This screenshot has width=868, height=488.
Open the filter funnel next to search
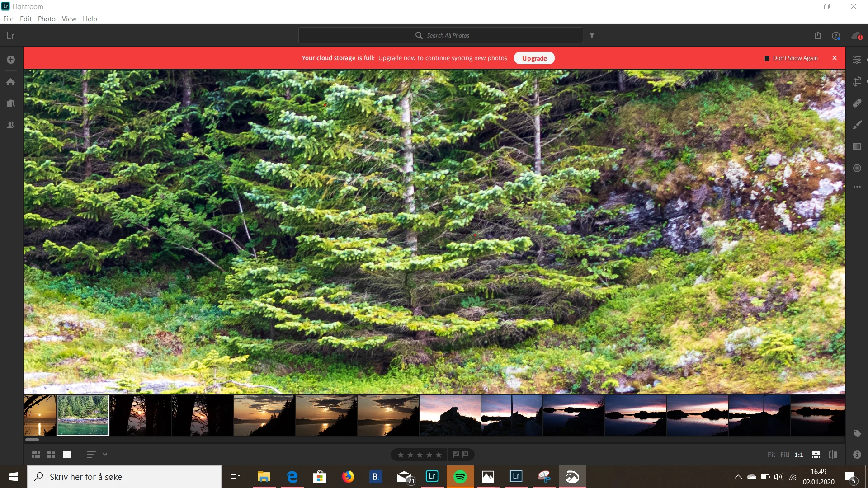tap(592, 35)
